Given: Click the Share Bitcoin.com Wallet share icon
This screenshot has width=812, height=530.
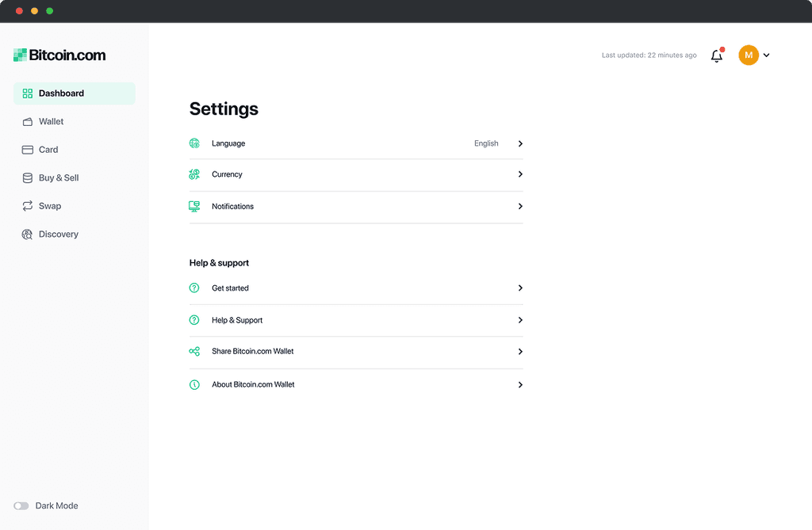Looking at the screenshot, I should [194, 352].
